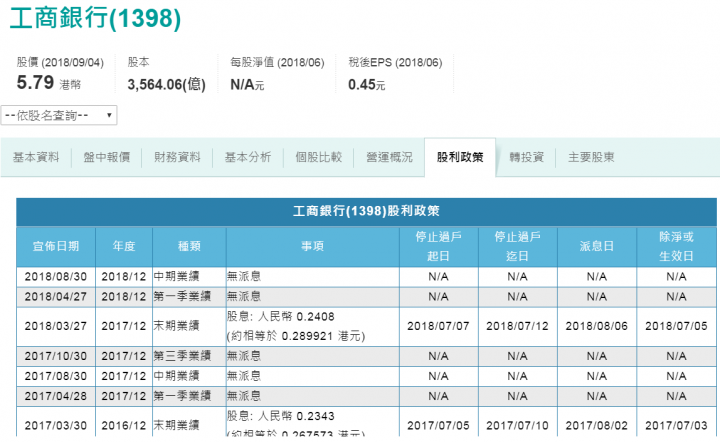Image resolution: width=720 pixels, height=442 pixels.
Task: Click the 2018/08/06 payment date cell
Action: pos(596,326)
